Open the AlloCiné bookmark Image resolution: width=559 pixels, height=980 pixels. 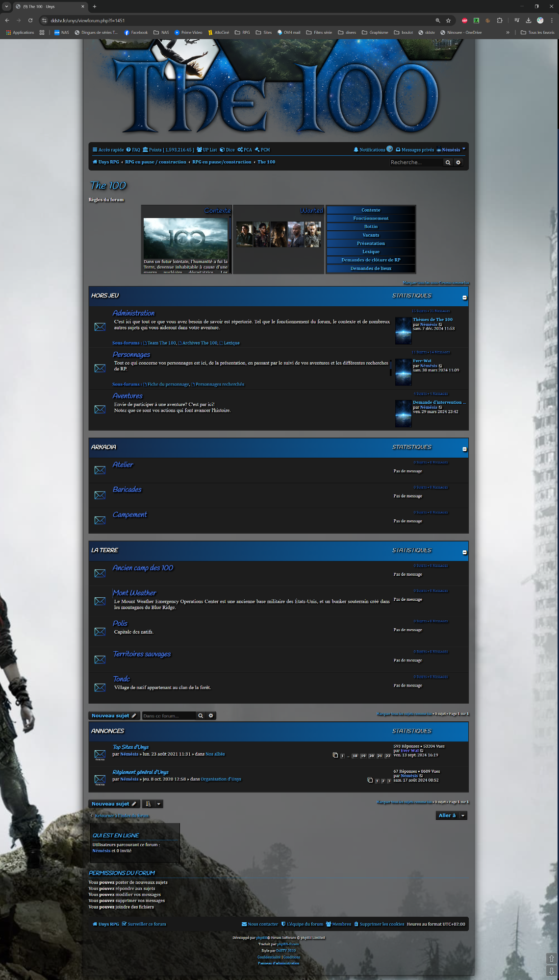click(219, 32)
